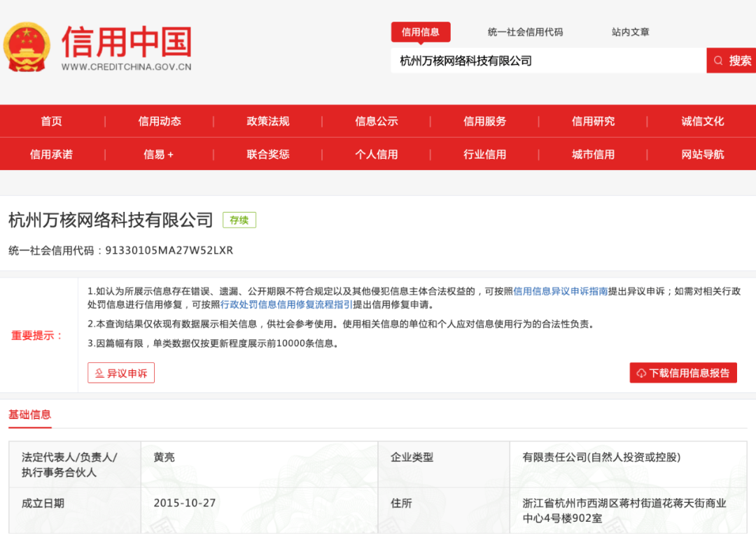
Task: Open the 个人信用 navigation menu
Action: tap(376, 154)
